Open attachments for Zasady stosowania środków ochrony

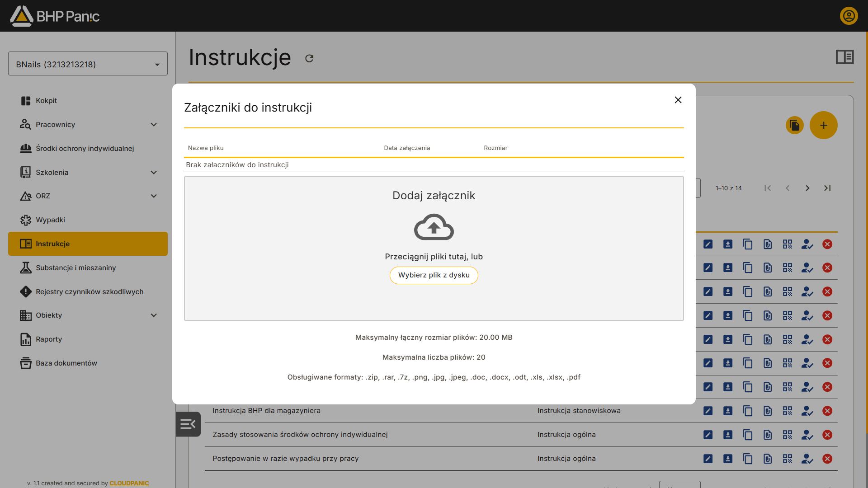pos(768,435)
